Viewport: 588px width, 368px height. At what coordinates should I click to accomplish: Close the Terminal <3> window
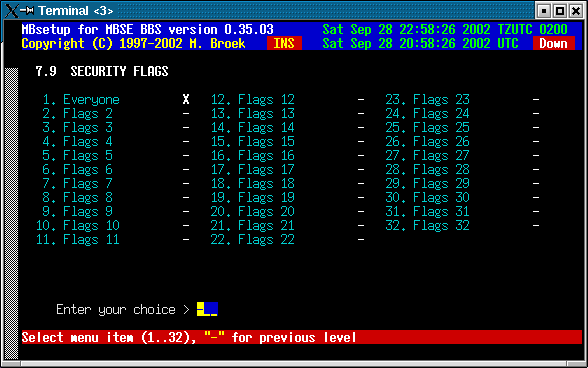point(576,11)
